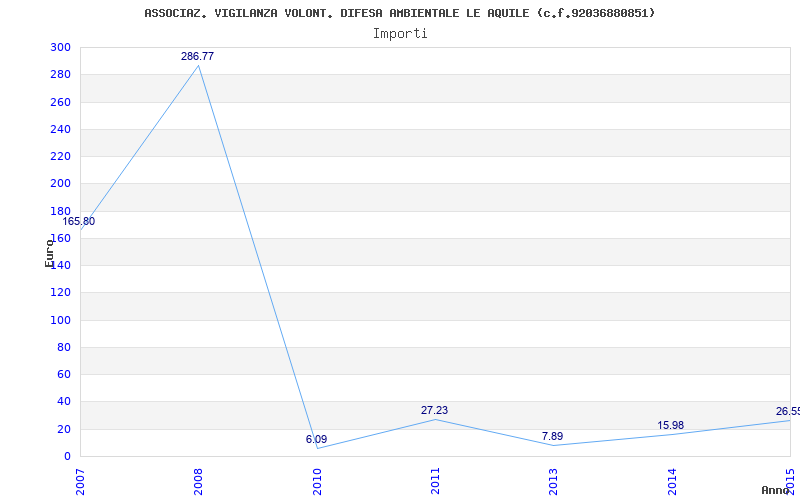The width and height of the screenshot is (800, 500).
Task: Click the 140 y-axis tick label
Action: [x=61, y=265]
